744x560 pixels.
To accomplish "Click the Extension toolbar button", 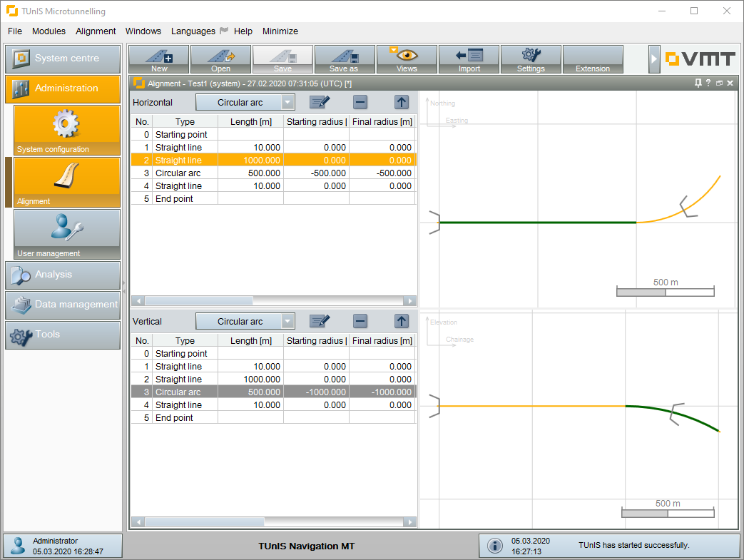I will click(x=593, y=59).
